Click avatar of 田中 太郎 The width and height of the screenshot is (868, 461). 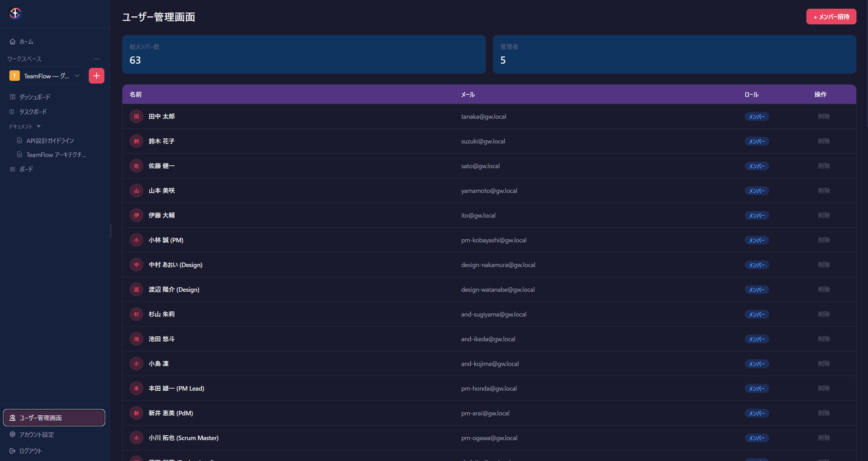tap(136, 116)
